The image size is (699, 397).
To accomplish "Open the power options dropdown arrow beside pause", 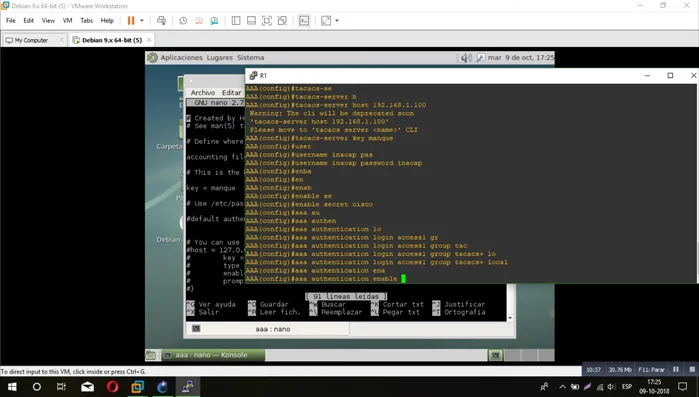I will 142,20.
